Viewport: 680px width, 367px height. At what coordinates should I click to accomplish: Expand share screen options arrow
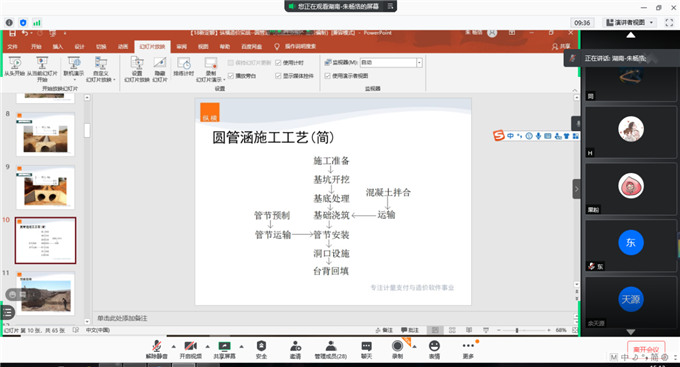(x=242, y=346)
